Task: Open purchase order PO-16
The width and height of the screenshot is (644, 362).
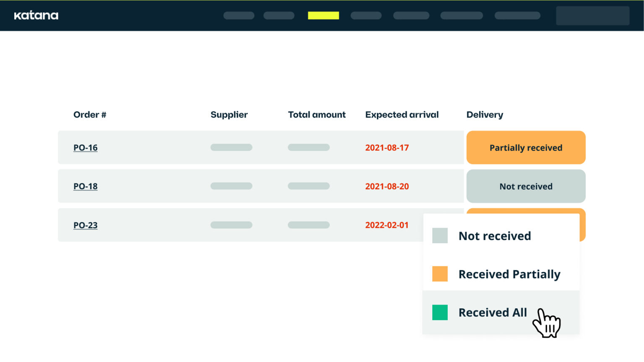Action: [x=85, y=147]
